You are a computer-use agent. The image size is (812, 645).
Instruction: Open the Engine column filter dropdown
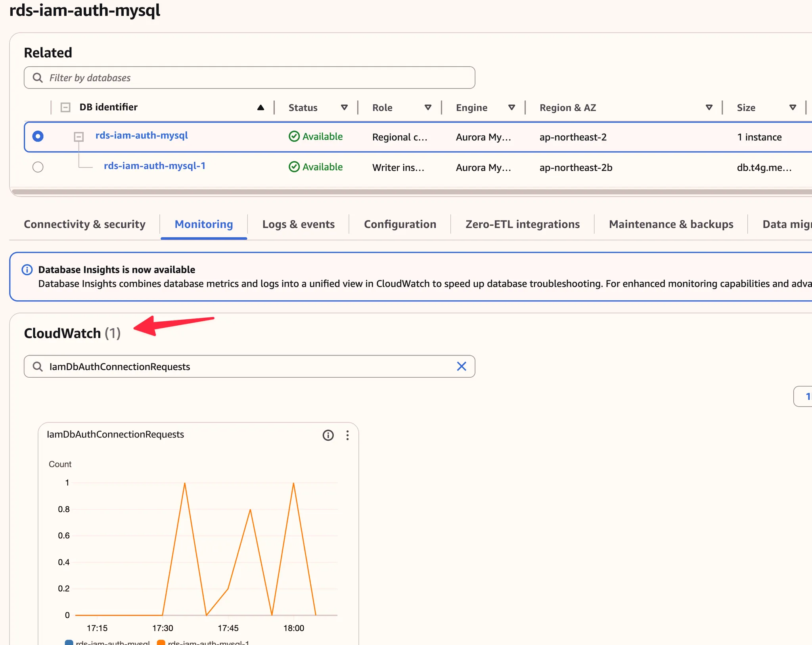(x=511, y=107)
